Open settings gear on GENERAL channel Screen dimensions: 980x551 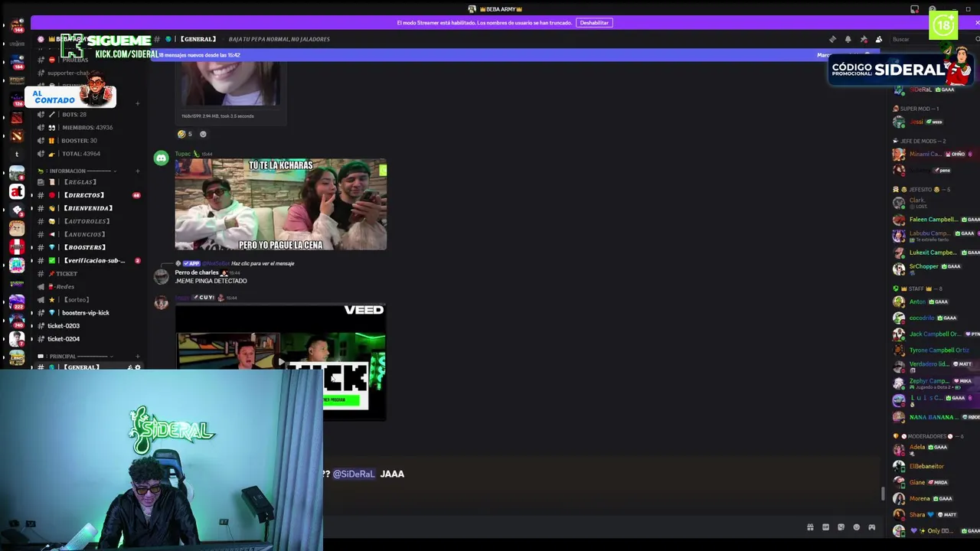138,367
